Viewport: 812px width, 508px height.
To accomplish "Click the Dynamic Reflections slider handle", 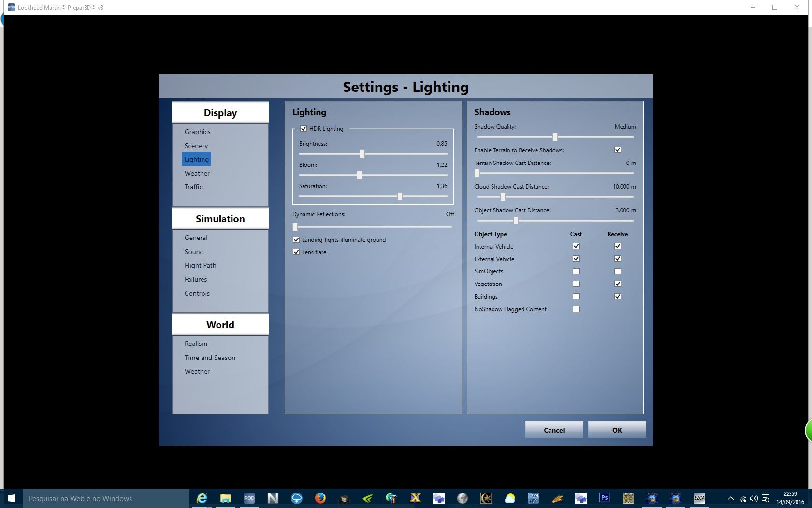I will [295, 227].
